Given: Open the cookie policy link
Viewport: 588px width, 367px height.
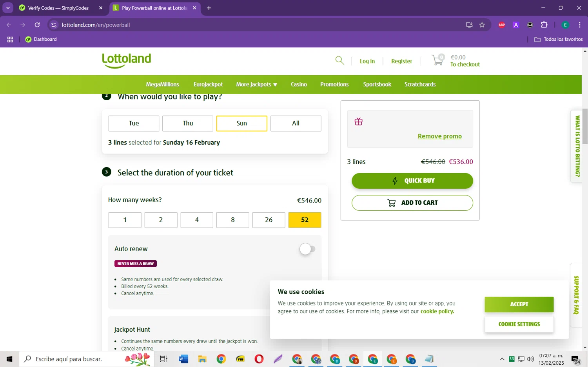Looking at the screenshot, I should coord(437,311).
